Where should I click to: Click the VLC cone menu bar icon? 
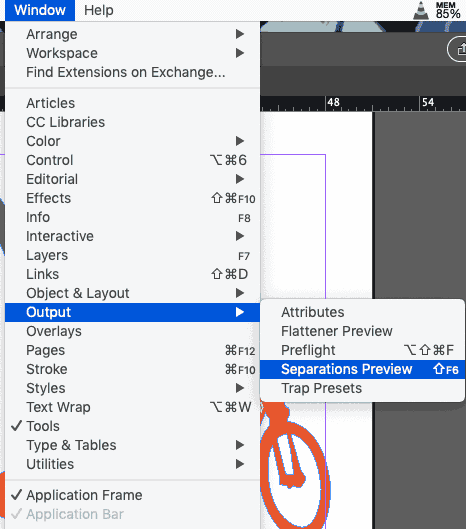pyautogui.click(x=421, y=10)
